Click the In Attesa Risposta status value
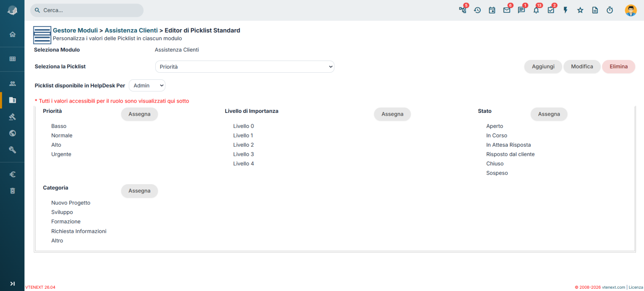The image size is (644, 291). pos(508,145)
